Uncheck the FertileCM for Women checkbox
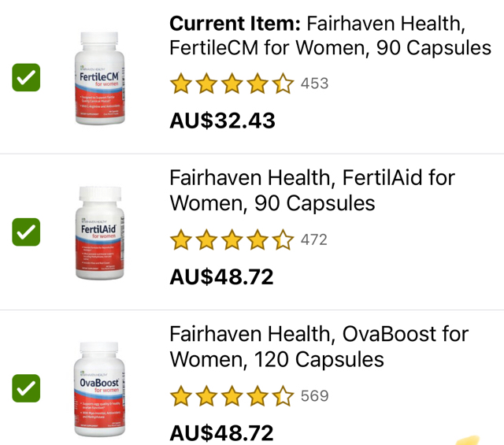Image resolution: width=504 pixels, height=445 pixels. [x=26, y=77]
